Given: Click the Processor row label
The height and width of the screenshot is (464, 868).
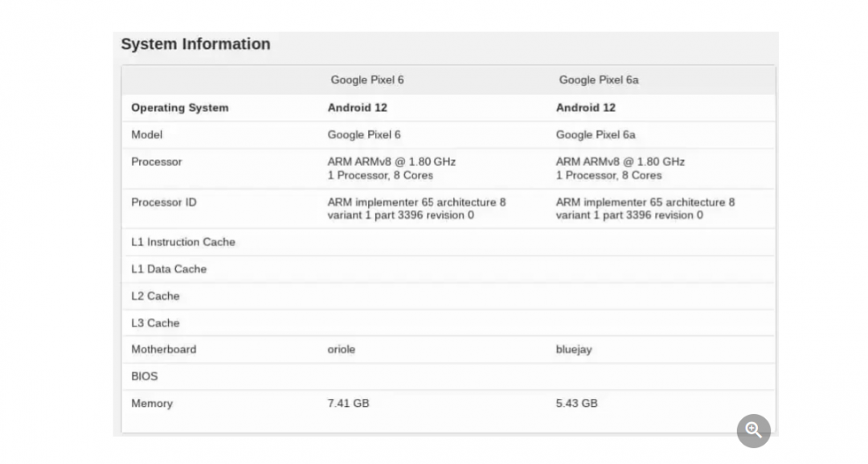Looking at the screenshot, I should 156,162.
